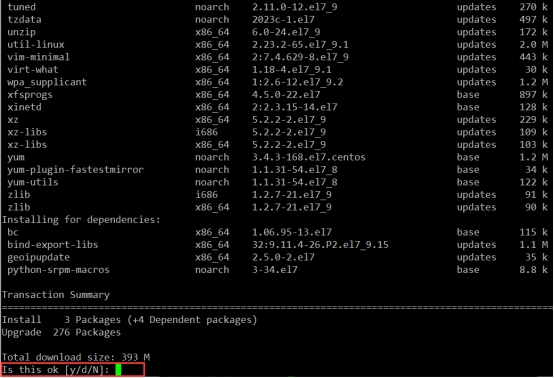Click version '1.18-4.el7_9.1' of virt-what

point(292,70)
